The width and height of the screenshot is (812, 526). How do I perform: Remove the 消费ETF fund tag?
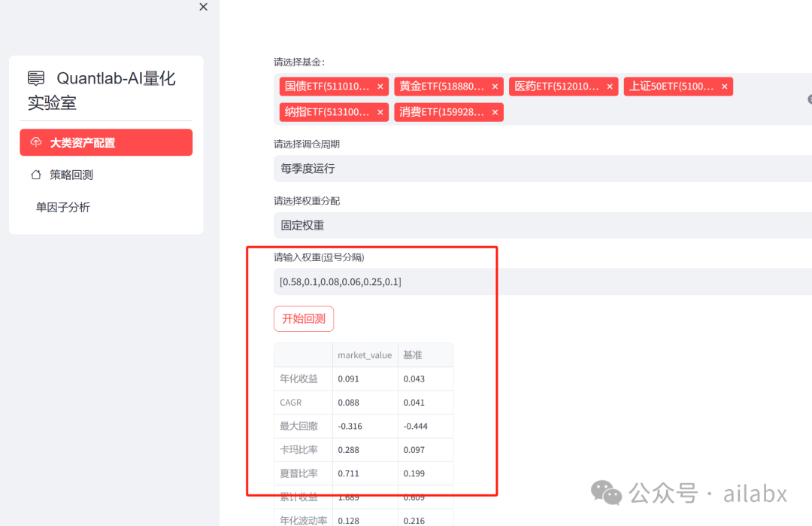tap(495, 111)
